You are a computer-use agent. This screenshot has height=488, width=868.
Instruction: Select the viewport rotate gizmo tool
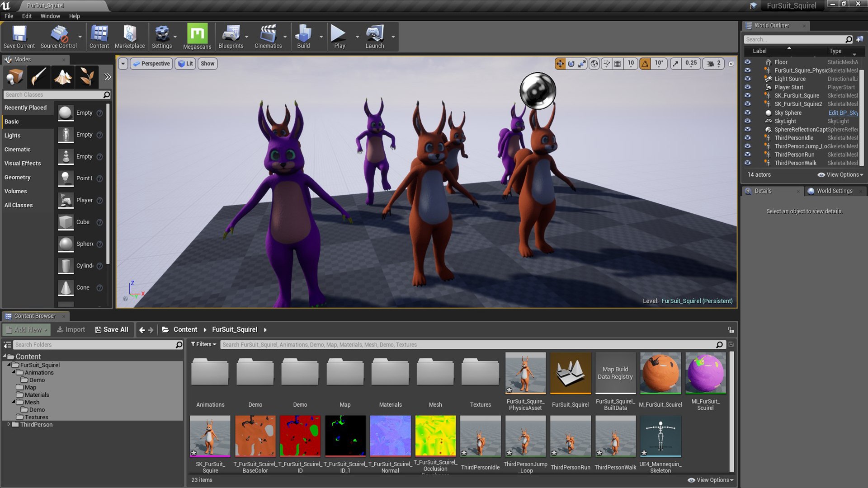pyautogui.click(x=571, y=64)
